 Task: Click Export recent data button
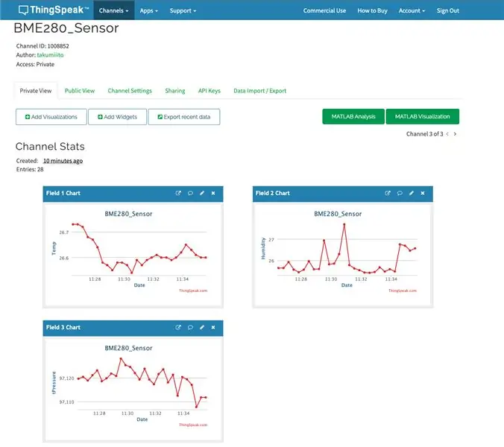point(184,116)
